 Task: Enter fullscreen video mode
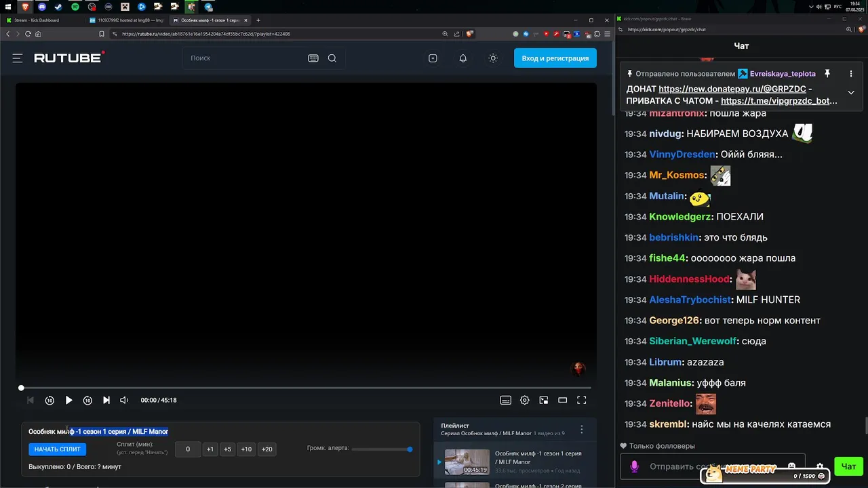[x=581, y=401]
